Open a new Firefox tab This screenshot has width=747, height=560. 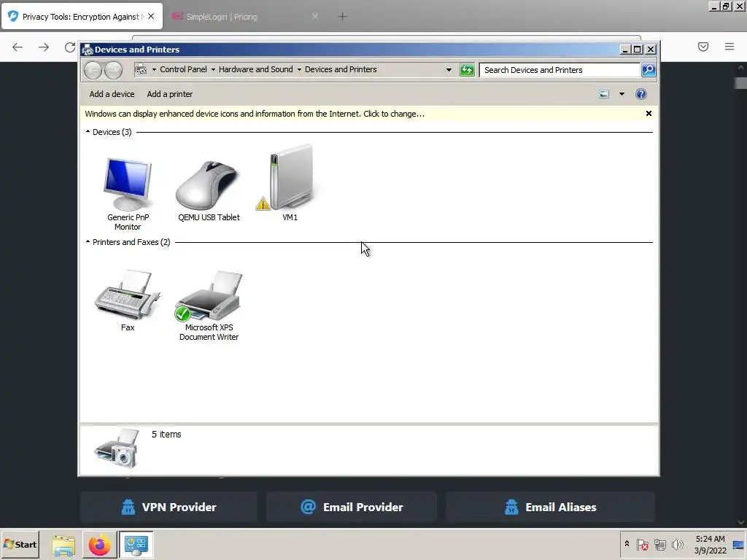[342, 17]
